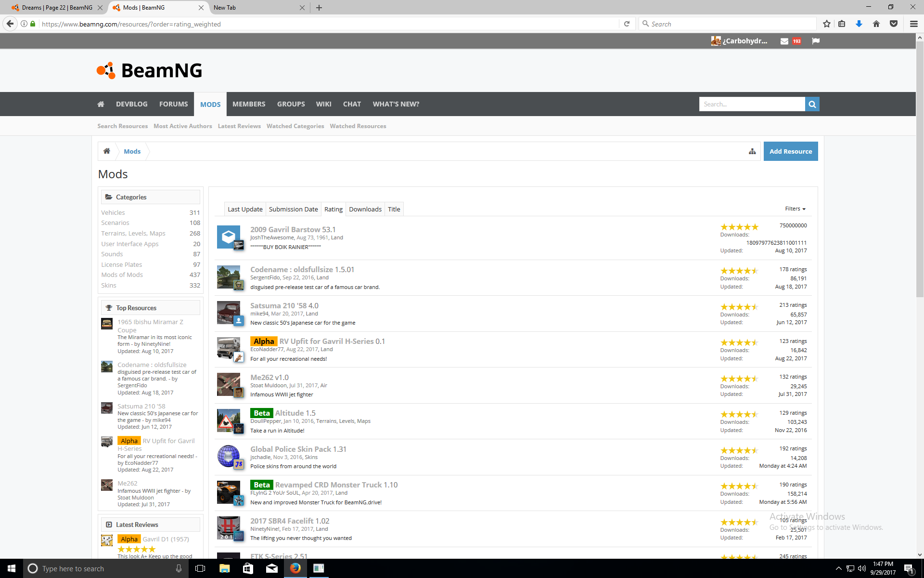This screenshot has width=924, height=578.
Task: Open Latest Reviews sub-navigation link
Action: (x=239, y=126)
